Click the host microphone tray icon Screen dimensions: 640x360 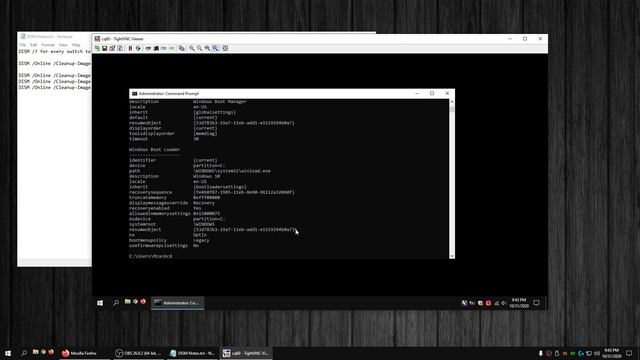coord(541,353)
